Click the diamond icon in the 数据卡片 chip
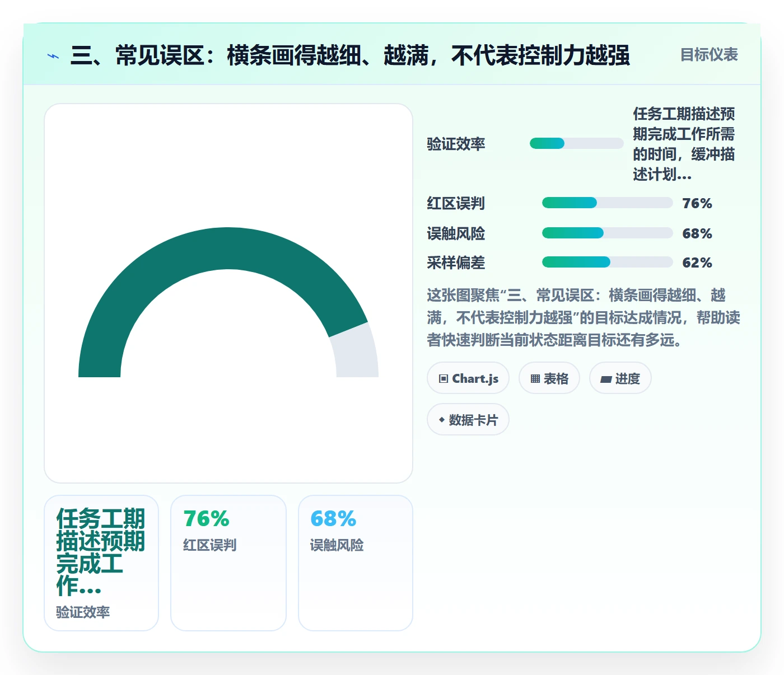This screenshot has height=675, width=784. click(x=442, y=420)
